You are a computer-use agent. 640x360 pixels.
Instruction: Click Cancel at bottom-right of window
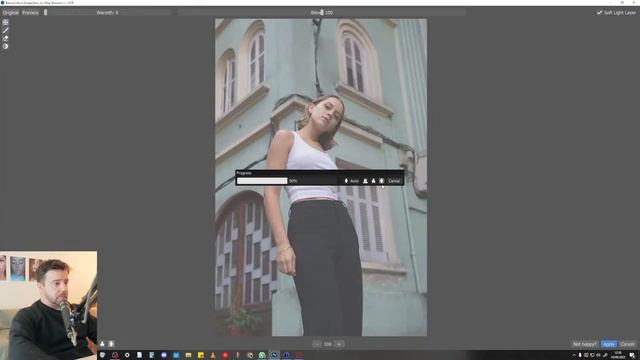pos(627,344)
